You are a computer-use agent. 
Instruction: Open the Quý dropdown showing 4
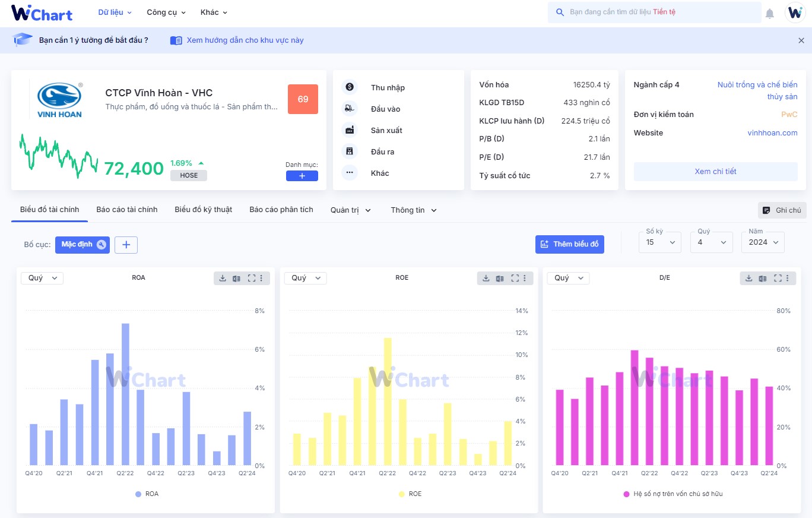click(x=711, y=242)
